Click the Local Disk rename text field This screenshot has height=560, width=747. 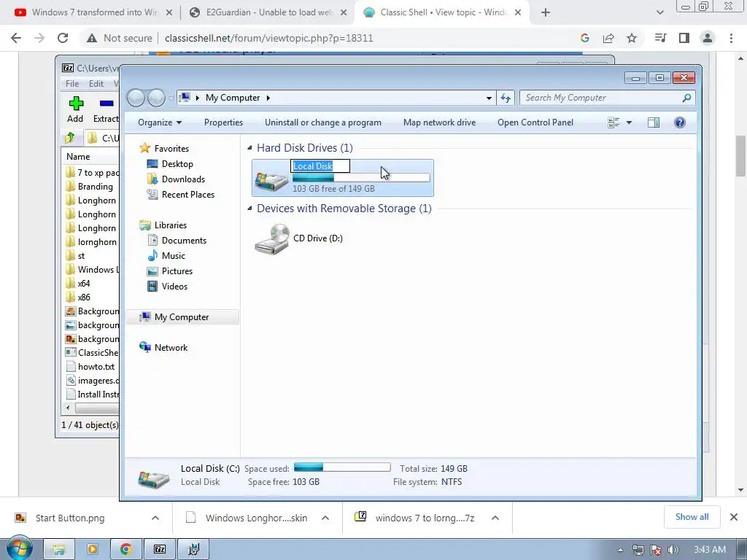coord(320,166)
